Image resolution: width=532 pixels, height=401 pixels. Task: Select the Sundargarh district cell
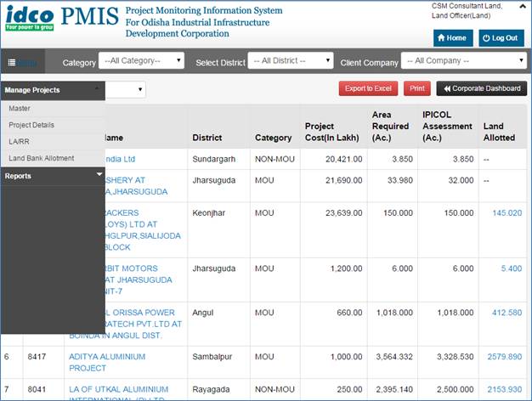click(214, 159)
